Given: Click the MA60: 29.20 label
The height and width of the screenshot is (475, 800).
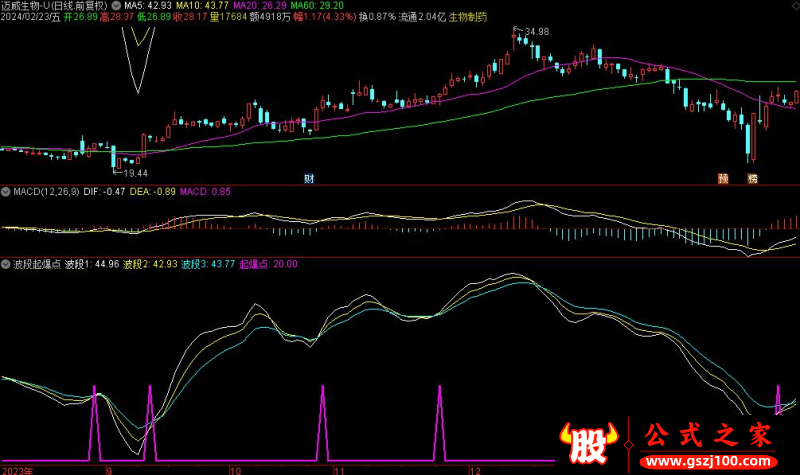Looking at the screenshot, I should pos(317,6).
